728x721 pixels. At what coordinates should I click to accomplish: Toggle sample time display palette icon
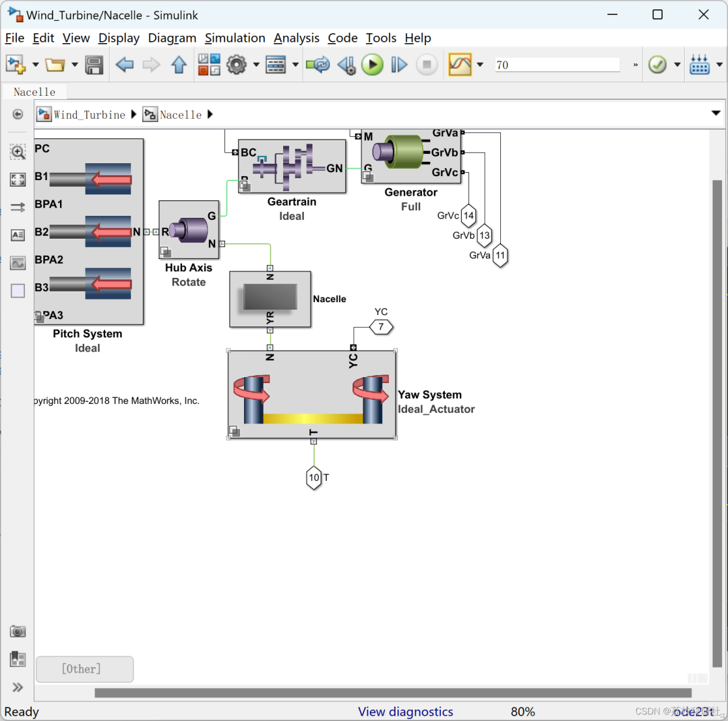[18, 207]
